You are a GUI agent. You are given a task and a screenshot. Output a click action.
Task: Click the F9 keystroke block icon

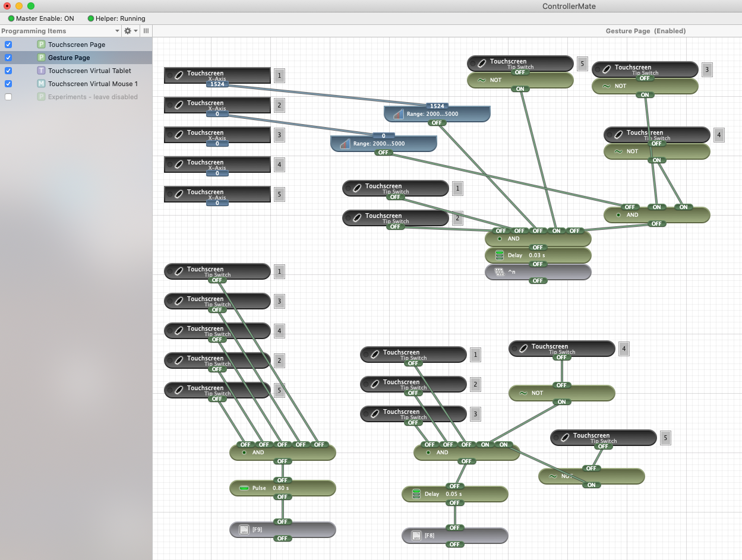click(244, 530)
